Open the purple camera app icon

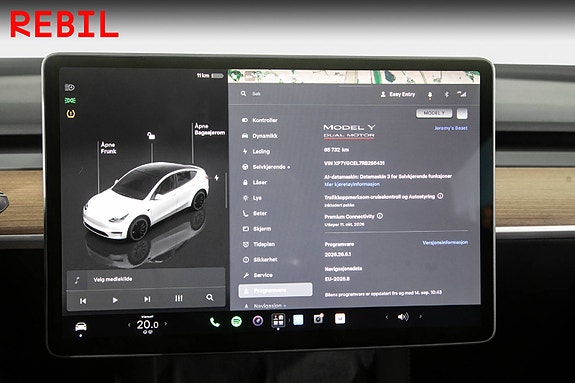coord(258,321)
